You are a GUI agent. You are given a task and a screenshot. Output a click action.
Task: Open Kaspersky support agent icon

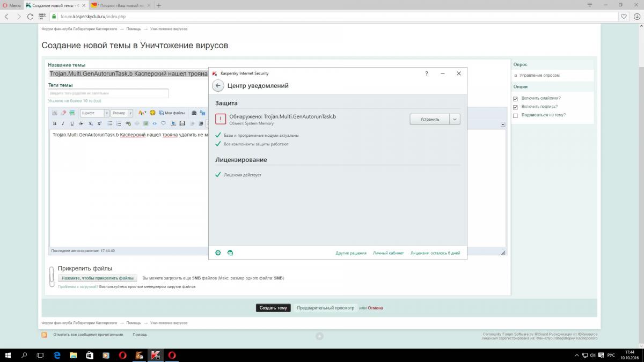click(x=230, y=253)
